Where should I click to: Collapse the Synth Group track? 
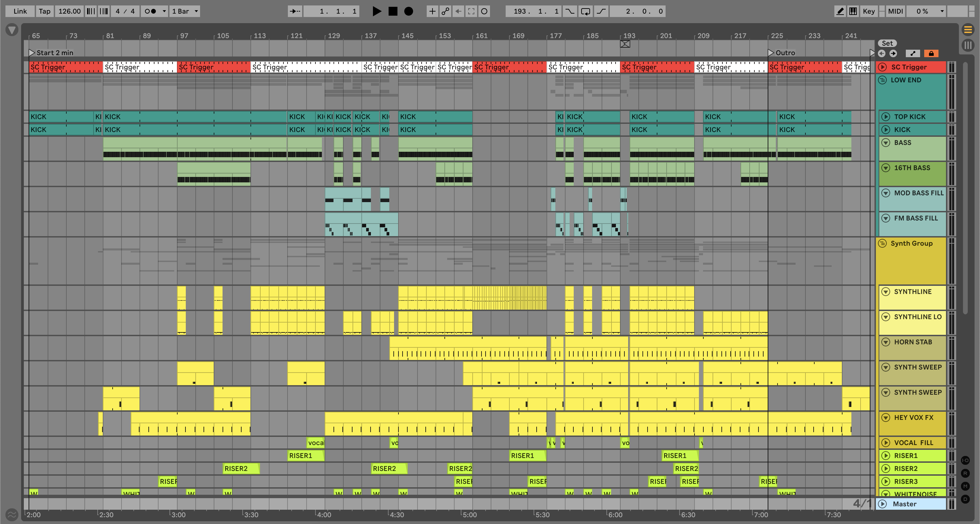[x=882, y=243]
